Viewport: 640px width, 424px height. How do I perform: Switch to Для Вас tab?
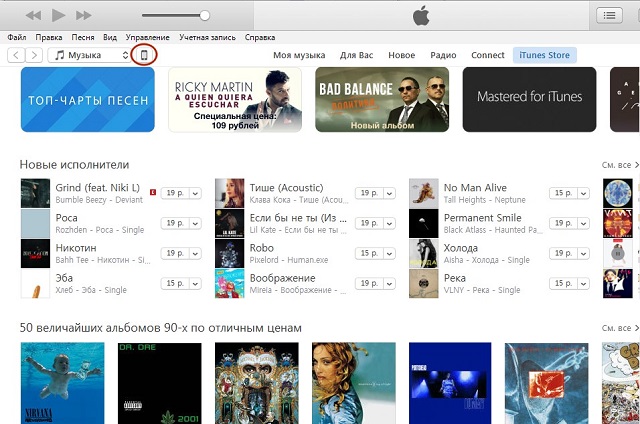point(356,55)
